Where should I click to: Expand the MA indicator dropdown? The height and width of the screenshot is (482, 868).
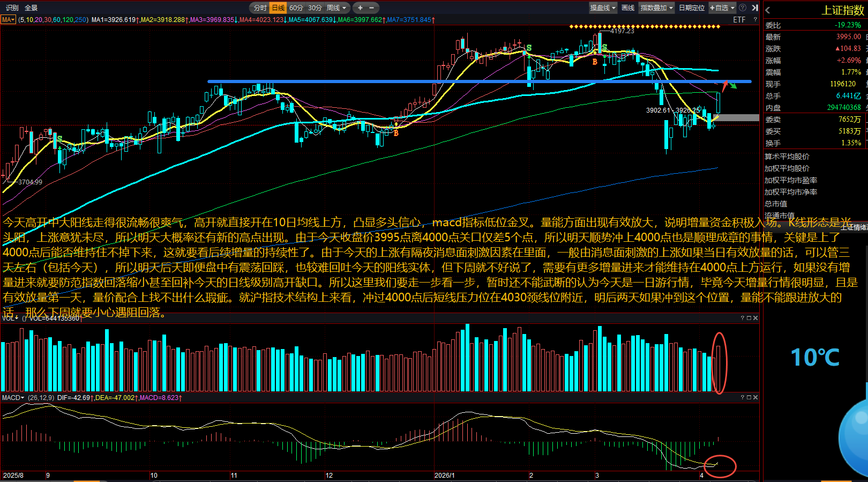tap(8, 20)
